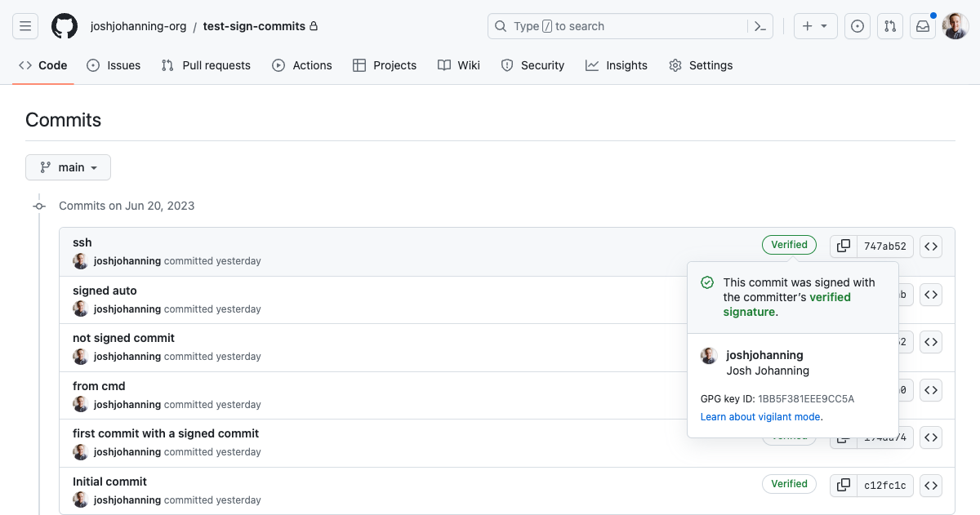Image resolution: width=980 pixels, height=515 pixels.
Task: Copy the 747ab52 commit SHA
Action: pos(842,246)
